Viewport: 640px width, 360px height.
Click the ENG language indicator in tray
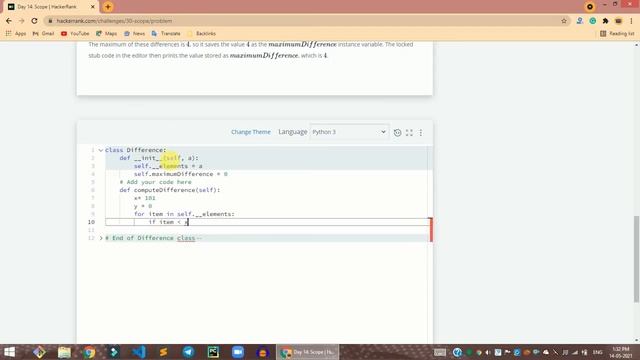tap(598, 352)
